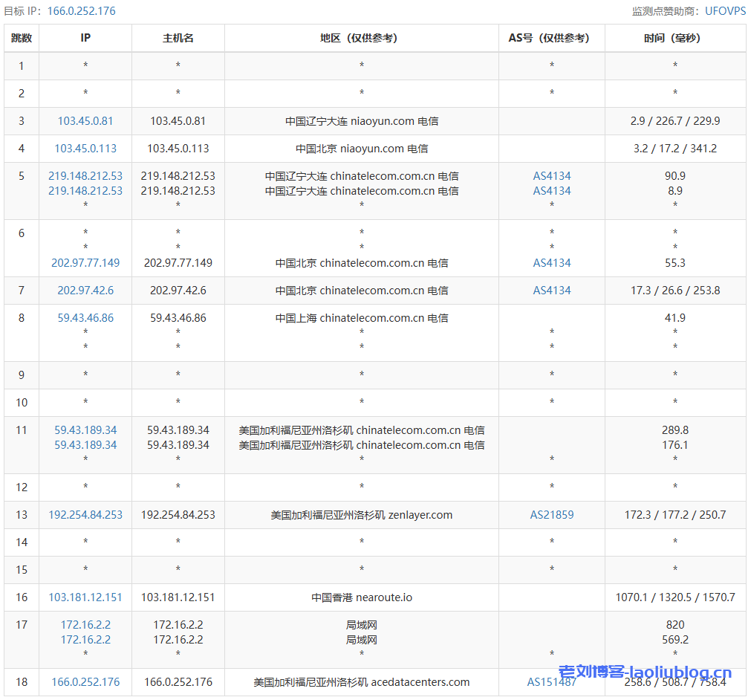Select time value 820 in hop 17

(675, 625)
